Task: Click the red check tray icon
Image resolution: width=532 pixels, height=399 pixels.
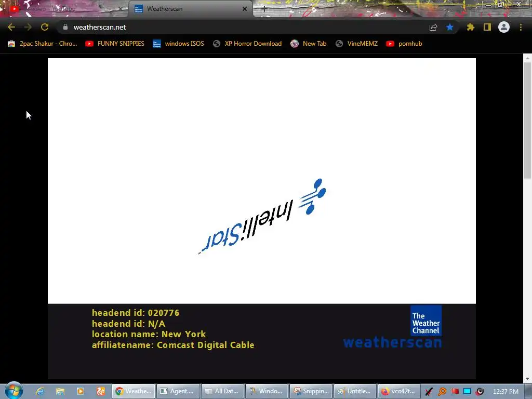Action: [x=429, y=392]
